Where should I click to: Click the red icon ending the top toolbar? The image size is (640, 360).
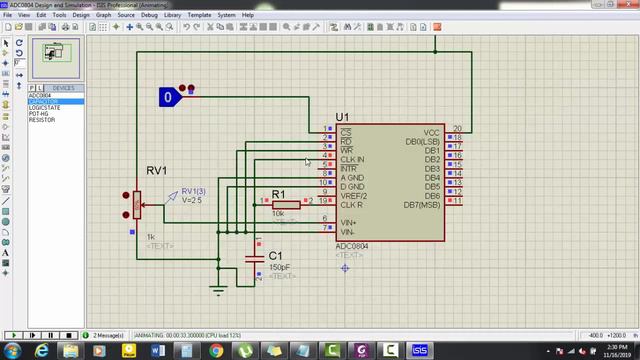[437, 27]
